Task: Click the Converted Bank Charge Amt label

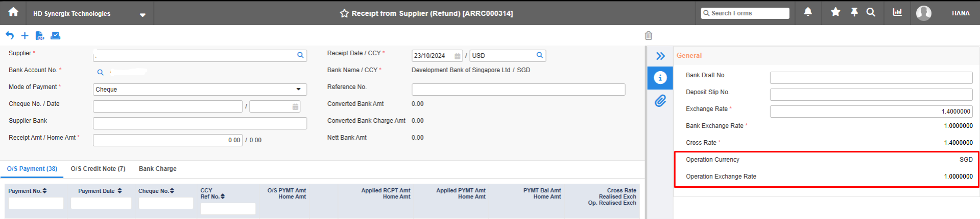Action: click(366, 121)
